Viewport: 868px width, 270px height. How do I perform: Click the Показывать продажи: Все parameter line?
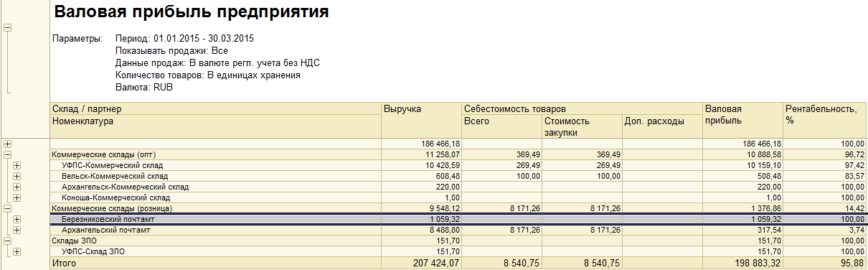(x=171, y=50)
